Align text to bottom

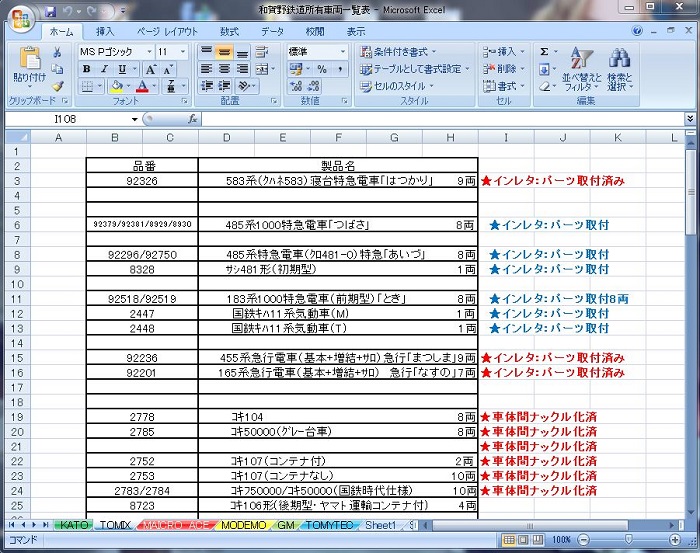(242, 52)
